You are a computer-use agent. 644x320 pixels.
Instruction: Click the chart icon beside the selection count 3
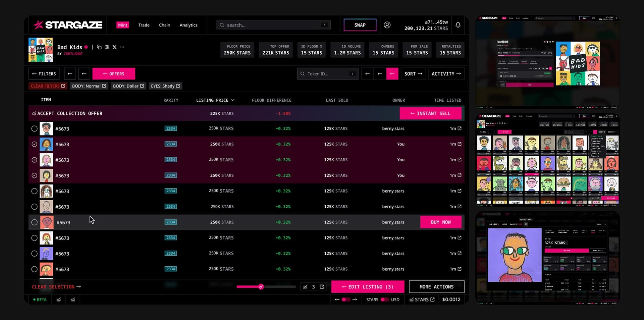point(305,287)
